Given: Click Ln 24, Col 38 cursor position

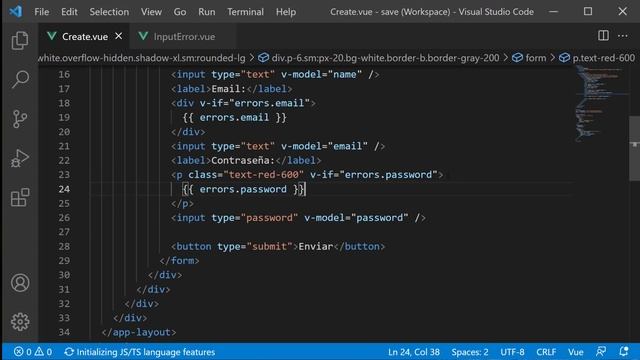Looking at the screenshot, I should [414, 352].
